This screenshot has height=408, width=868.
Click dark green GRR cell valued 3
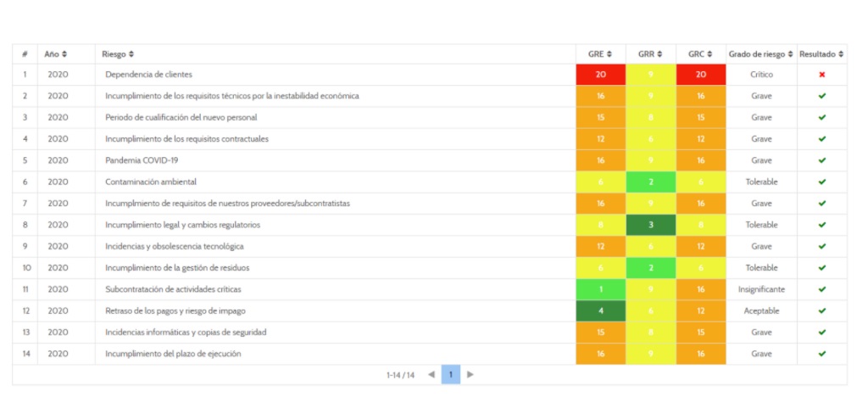coord(650,225)
